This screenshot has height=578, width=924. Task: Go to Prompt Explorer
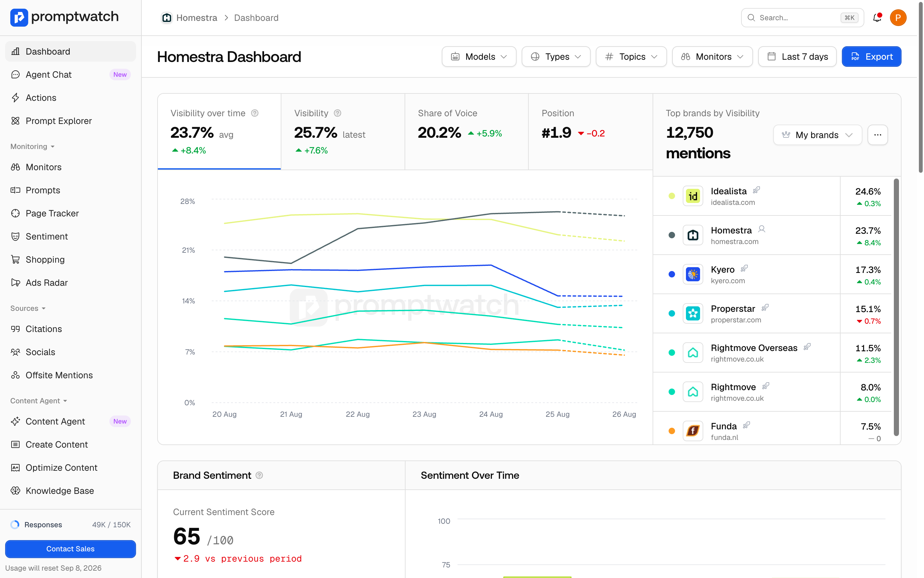(x=71, y=121)
